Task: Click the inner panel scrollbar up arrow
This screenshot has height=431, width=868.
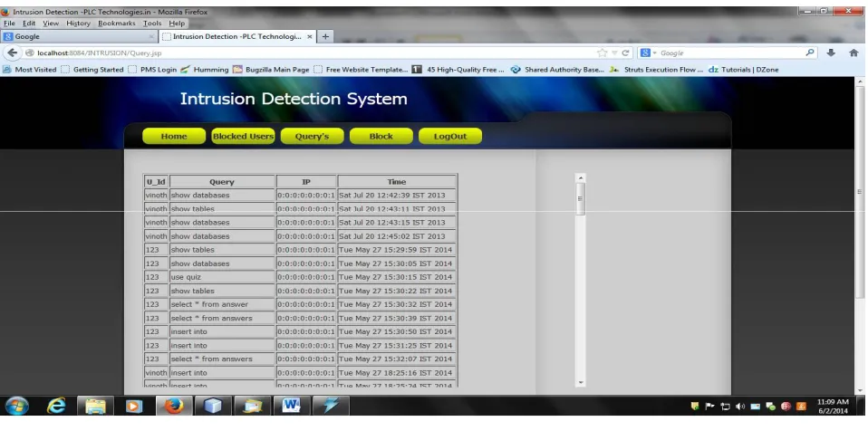Action: (x=581, y=178)
